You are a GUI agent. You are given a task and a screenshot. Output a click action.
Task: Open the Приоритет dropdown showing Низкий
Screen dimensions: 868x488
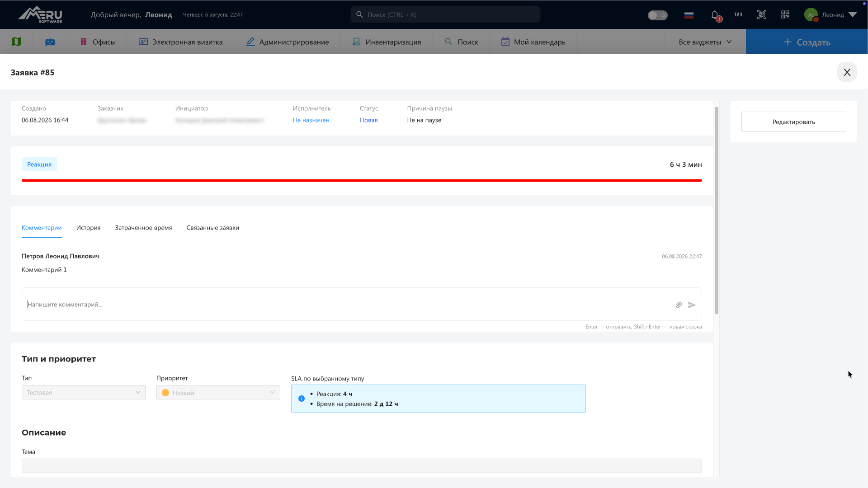pos(218,392)
